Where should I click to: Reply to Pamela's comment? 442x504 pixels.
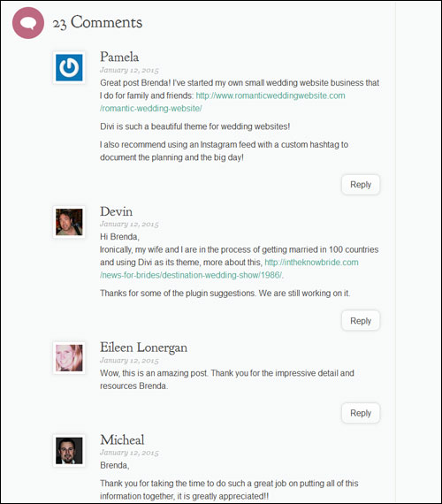click(361, 185)
